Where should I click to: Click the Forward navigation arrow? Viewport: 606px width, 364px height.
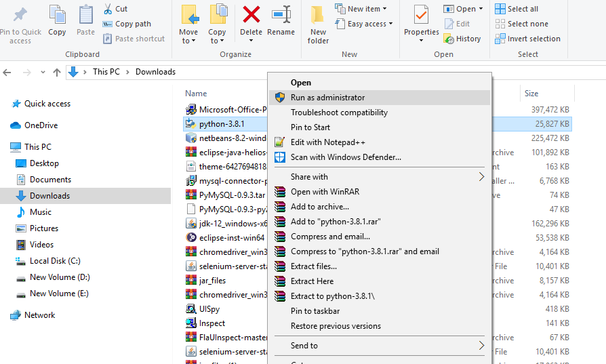[26, 73]
